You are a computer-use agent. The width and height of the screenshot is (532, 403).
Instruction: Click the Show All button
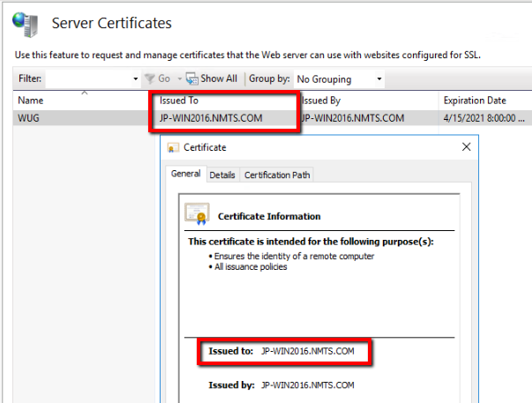pyautogui.click(x=212, y=79)
